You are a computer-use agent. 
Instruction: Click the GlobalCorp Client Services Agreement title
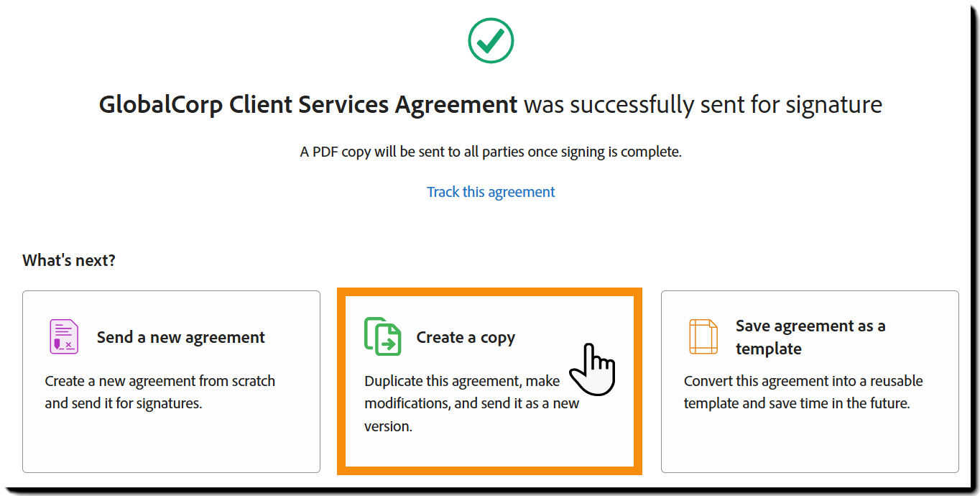[x=308, y=104]
